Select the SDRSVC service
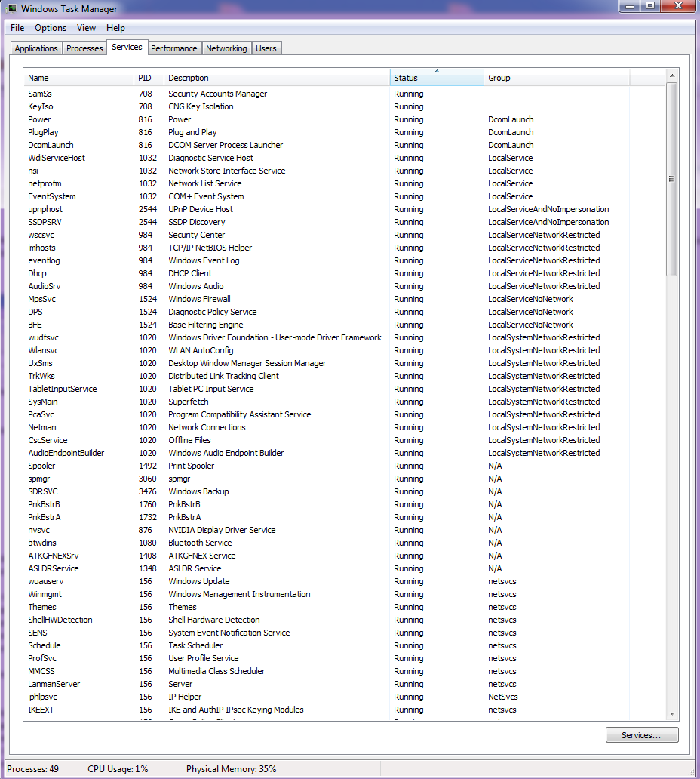Viewport: 700px width, 779px height. point(344,492)
